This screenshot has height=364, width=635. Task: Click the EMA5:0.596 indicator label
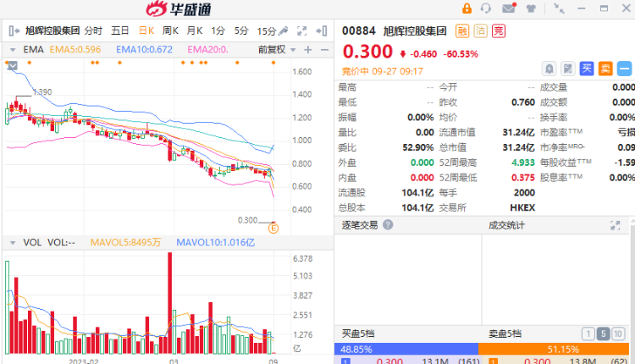[x=75, y=49]
